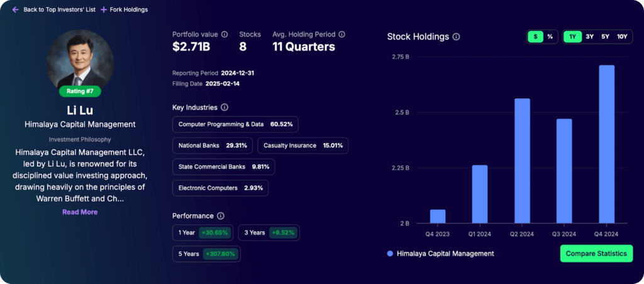Click the Q2 2024 chart bar
The image size is (644, 284).
pos(522,161)
